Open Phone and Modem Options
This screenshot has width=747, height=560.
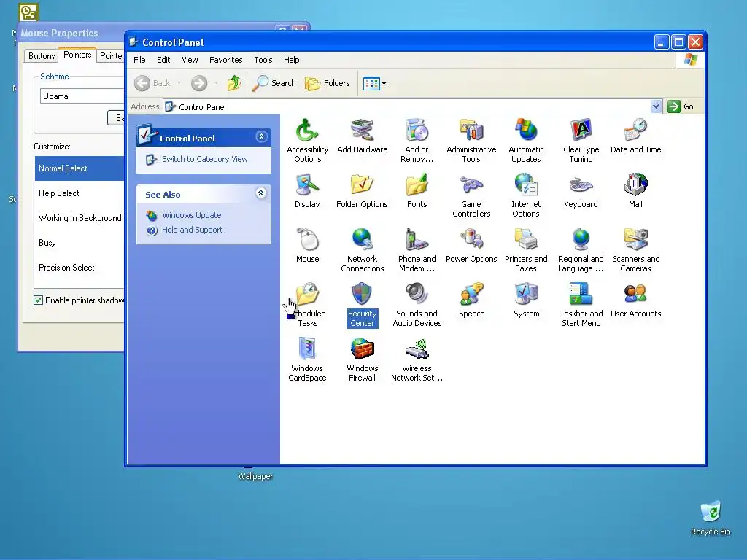[x=417, y=251]
